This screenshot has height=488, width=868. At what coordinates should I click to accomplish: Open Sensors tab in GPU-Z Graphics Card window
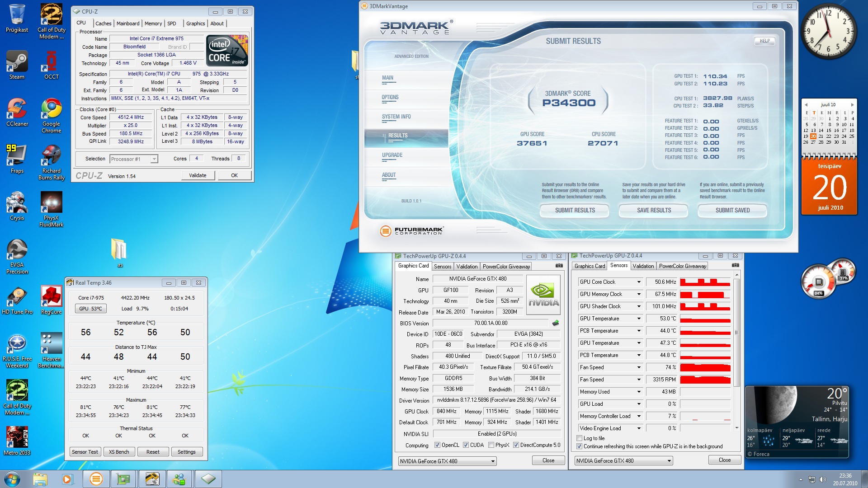(443, 267)
